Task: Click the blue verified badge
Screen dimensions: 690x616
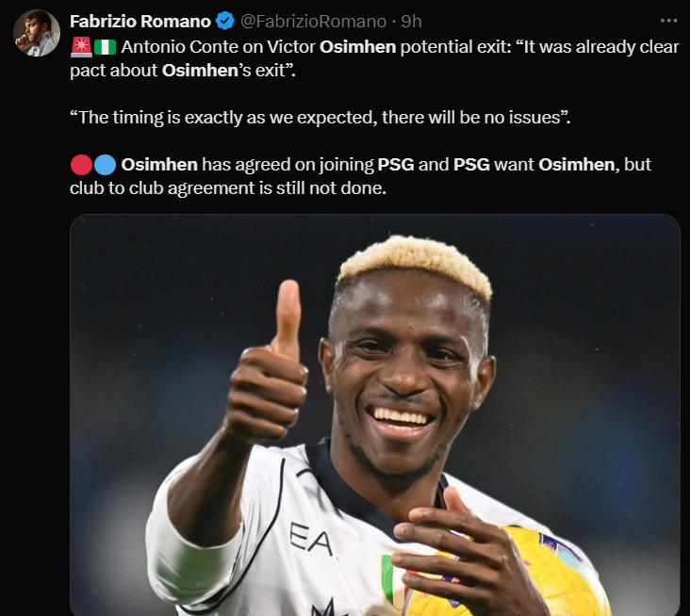Action: [225, 21]
